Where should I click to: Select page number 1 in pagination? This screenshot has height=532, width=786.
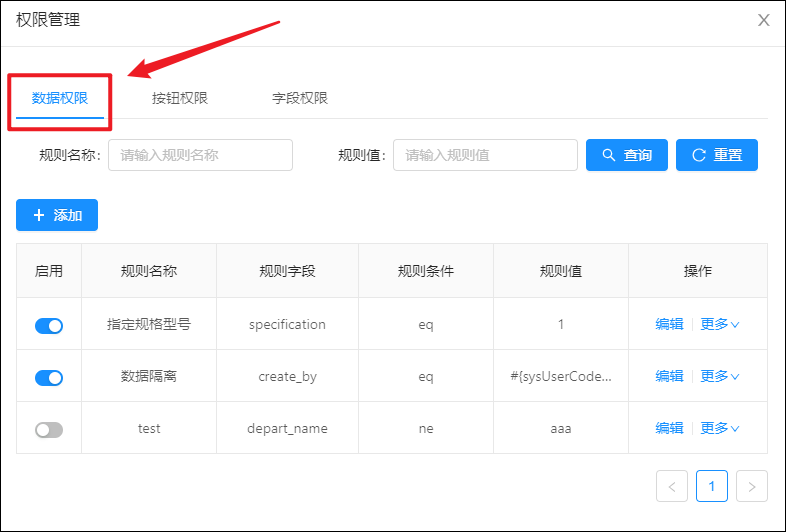(712, 486)
